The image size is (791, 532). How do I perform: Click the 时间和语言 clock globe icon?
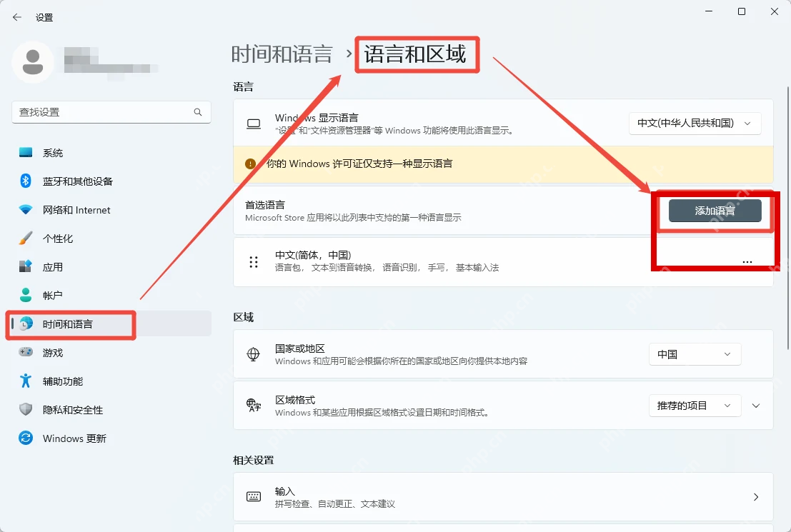click(26, 323)
